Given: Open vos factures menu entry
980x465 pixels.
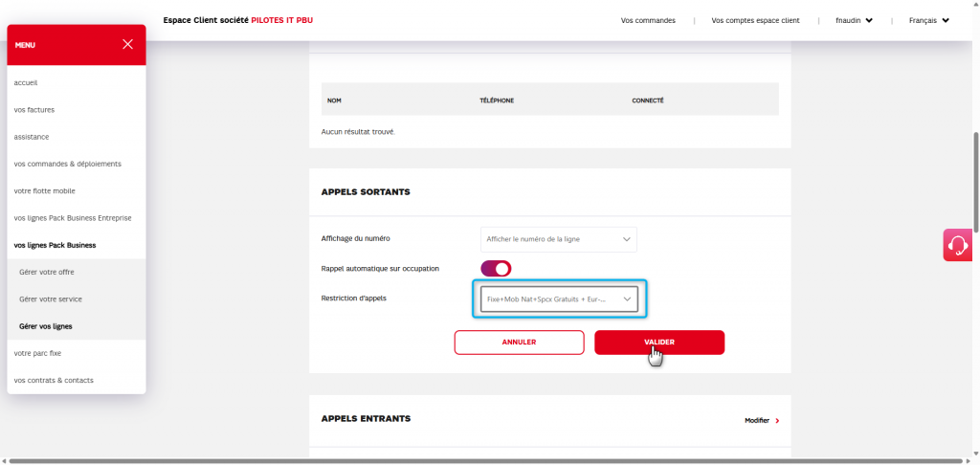Looking at the screenshot, I should [x=34, y=109].
